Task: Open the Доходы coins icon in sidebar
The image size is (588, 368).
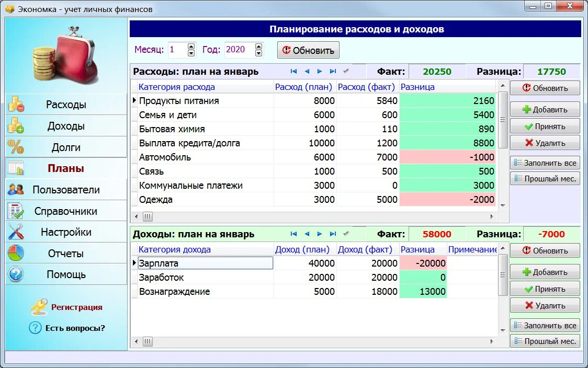Action: [x=16, y=125]
